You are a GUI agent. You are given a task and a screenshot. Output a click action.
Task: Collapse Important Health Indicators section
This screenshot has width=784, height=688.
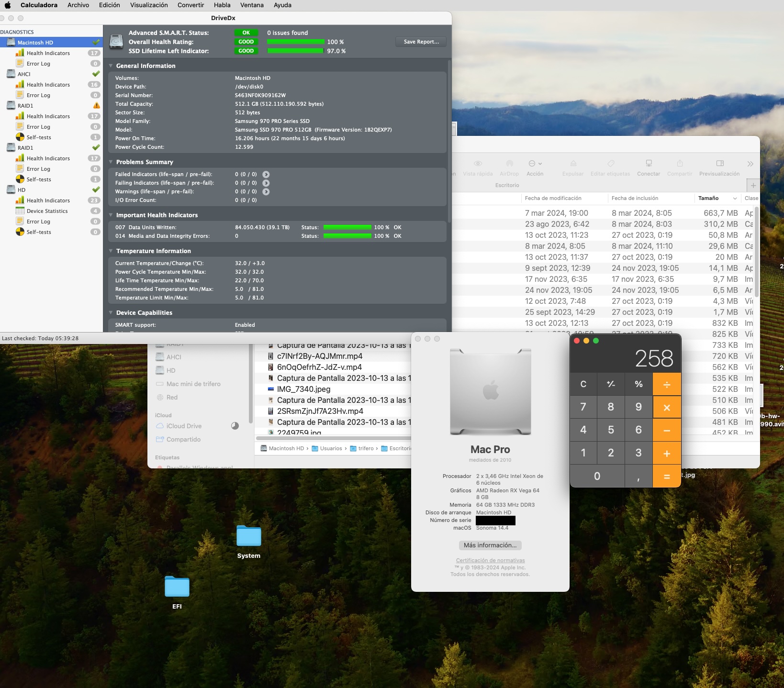click(111, 215)
